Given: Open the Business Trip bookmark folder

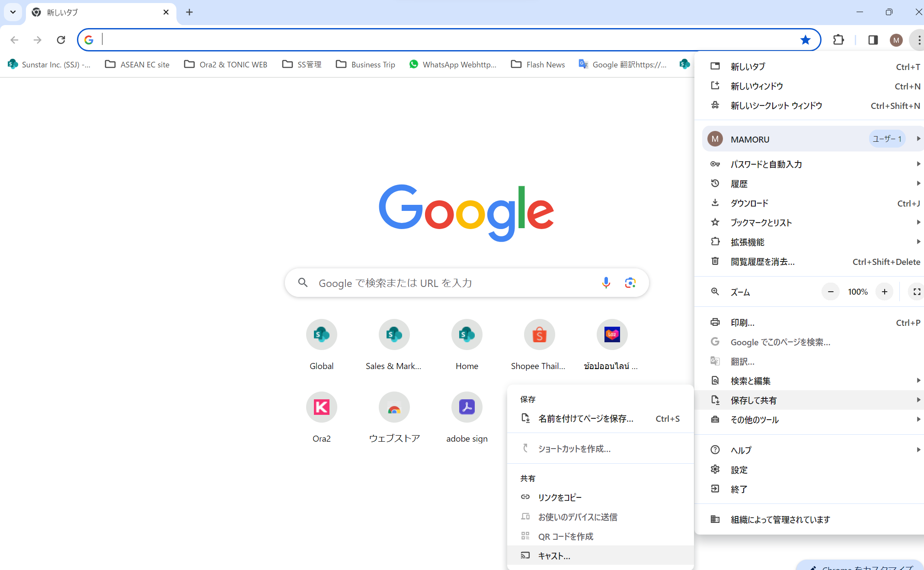Looking at the screenshot, I should click(x=366, y=64).
